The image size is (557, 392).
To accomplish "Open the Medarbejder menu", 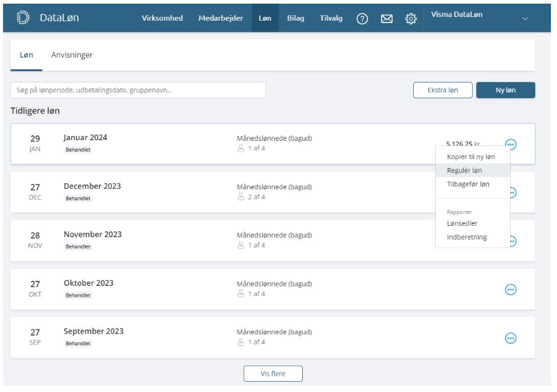I will click(x=220, y=18).
